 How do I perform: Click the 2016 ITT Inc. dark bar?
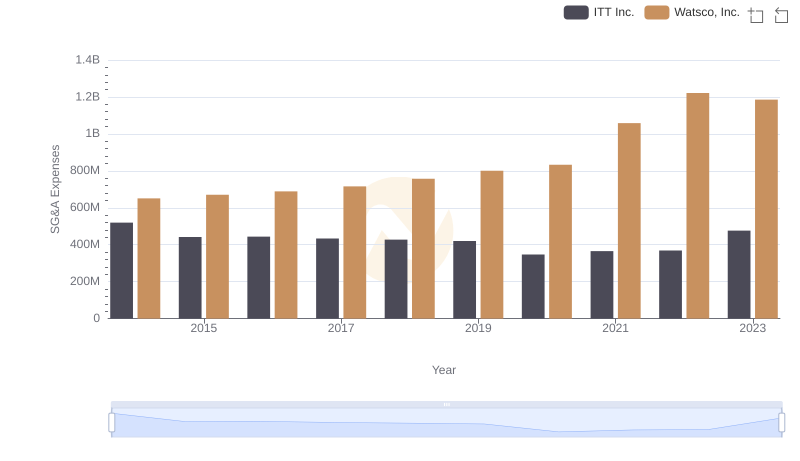259,277
